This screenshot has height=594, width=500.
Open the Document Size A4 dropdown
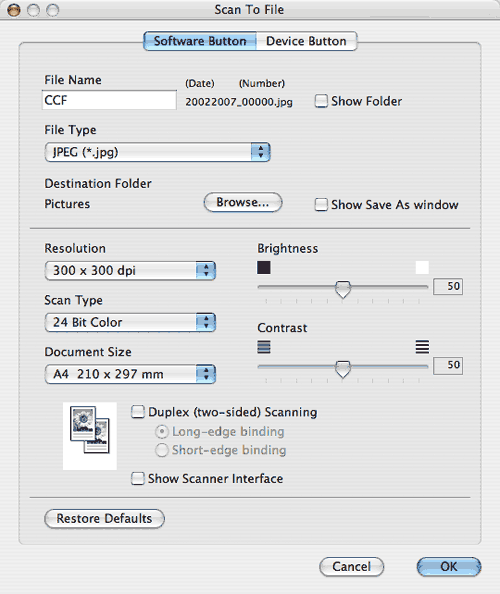[x=130, y=374]
